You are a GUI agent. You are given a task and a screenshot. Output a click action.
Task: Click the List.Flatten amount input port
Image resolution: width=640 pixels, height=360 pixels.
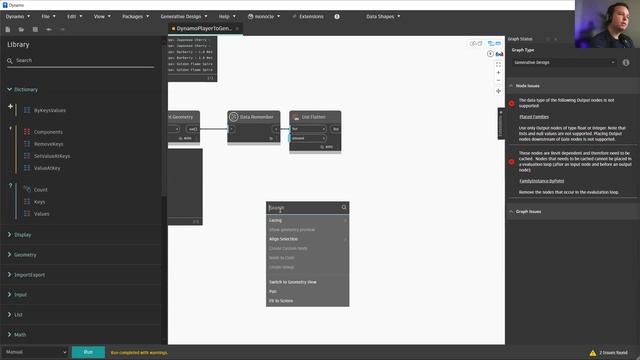point(308,138)
